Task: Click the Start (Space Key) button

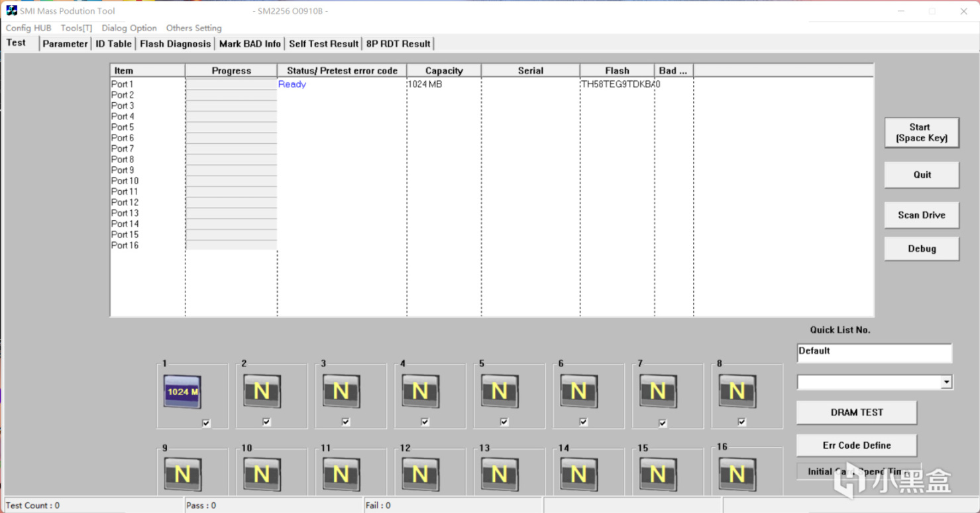Action: click(922, 133)
